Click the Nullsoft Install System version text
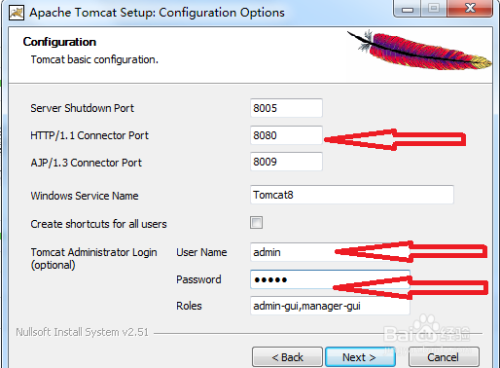The image size is (500, 368). tap(82, 332)
